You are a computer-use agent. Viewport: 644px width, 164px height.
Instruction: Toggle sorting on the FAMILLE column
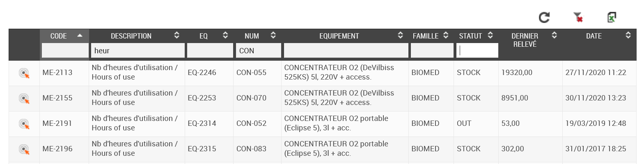coord(446,35)
